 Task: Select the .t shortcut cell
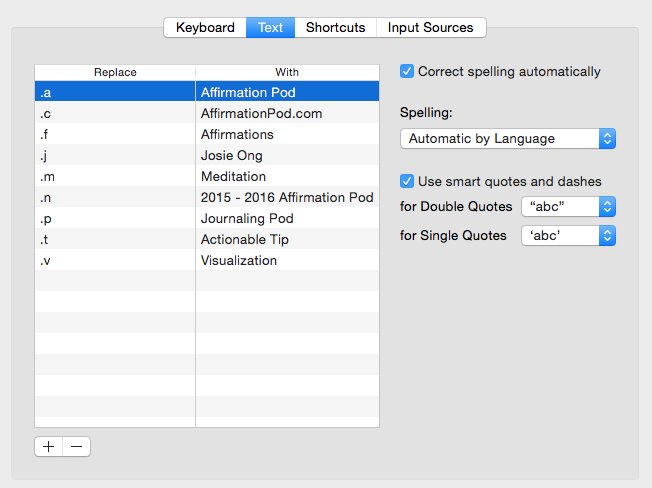point(115,239)
